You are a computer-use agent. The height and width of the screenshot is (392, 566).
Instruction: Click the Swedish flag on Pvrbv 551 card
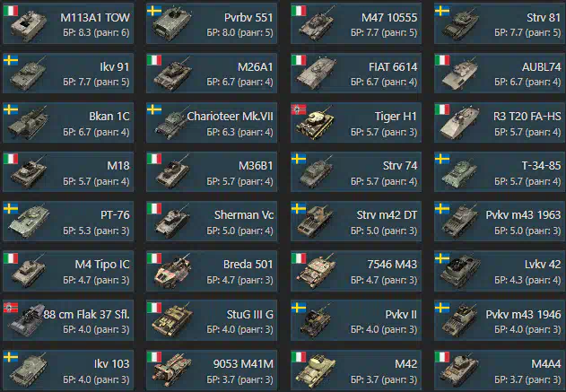pos(154,11)
